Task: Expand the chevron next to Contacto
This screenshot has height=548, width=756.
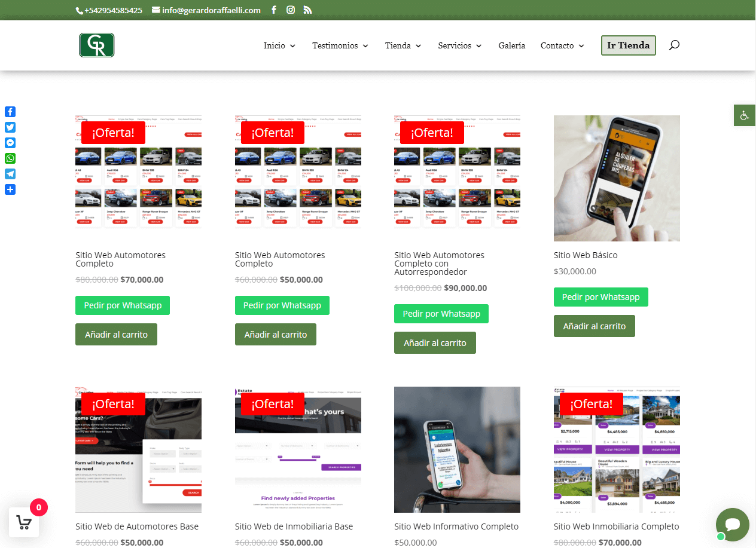Action: (x=581, y=46)
